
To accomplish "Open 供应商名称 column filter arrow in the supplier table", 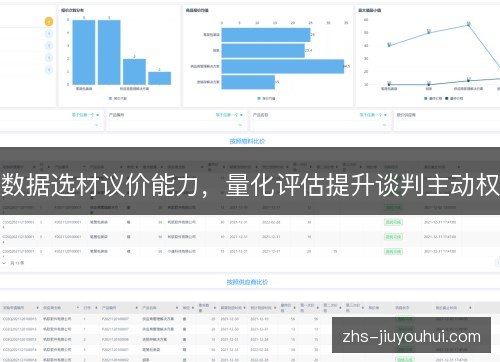I will pyautogui.click(x=78, y=308).
